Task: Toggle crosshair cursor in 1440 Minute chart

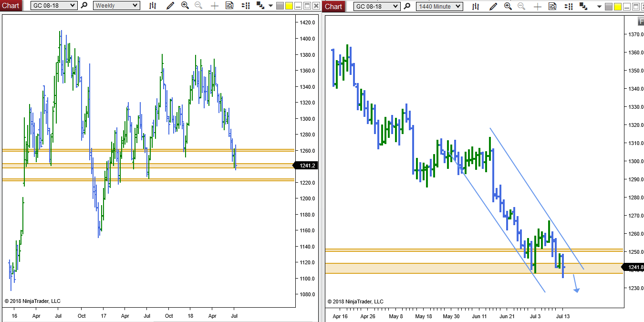Action: tap(537, 6)
